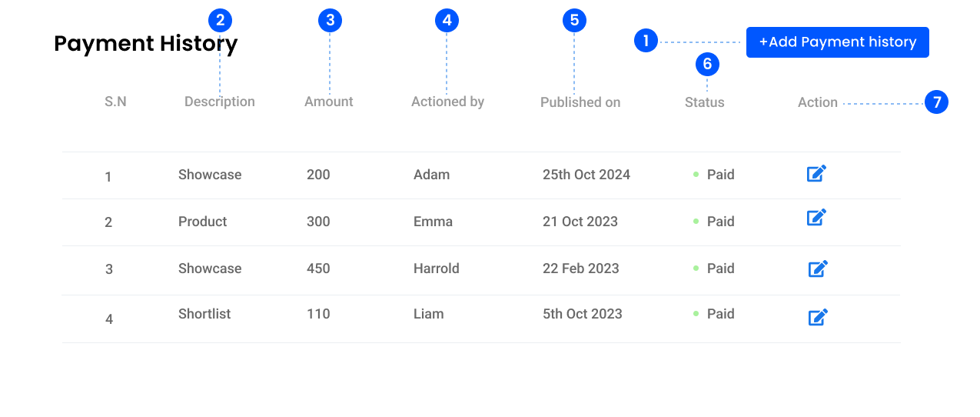Image resolution: width=980 pixels, height=417 pixels.
Task: Click annotation marker number 5
Action: tap(574, 20)
